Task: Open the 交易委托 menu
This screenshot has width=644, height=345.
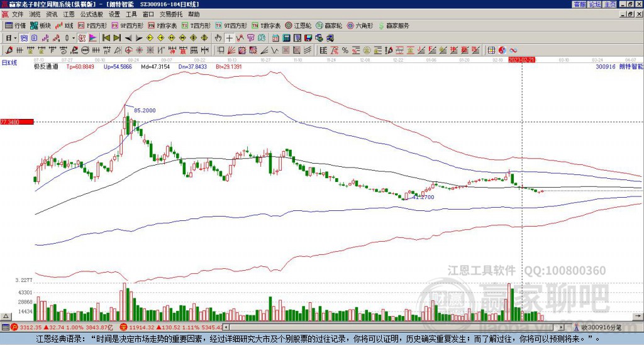Action: [171, 14]
